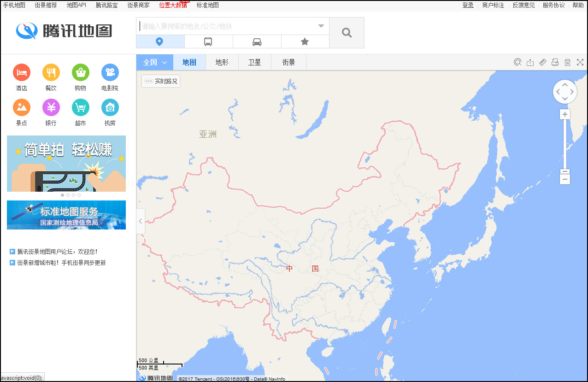
Task: Pan map right with compass arrow
Action: [x=572, y=92]
